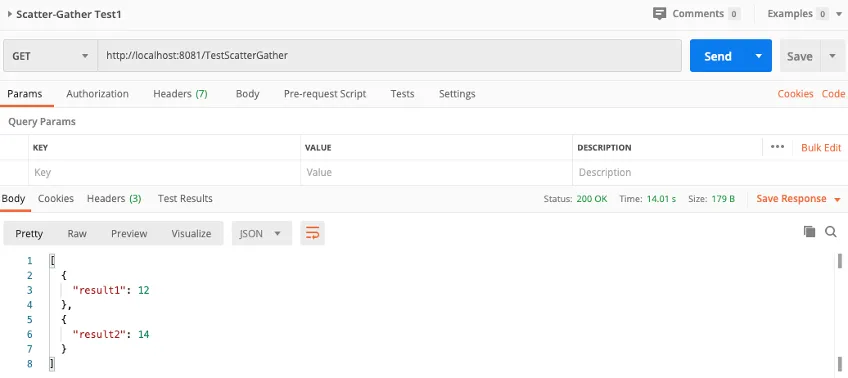Click the Value input cell
Screen dimensions: 848x378
(x=436, y=173)
